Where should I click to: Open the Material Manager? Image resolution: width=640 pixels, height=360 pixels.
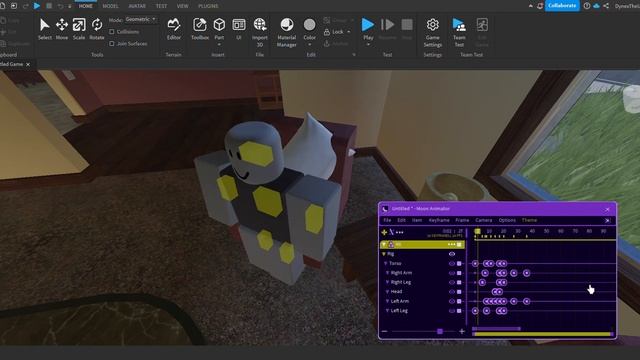pyautogui.click(x=287, y=32)
